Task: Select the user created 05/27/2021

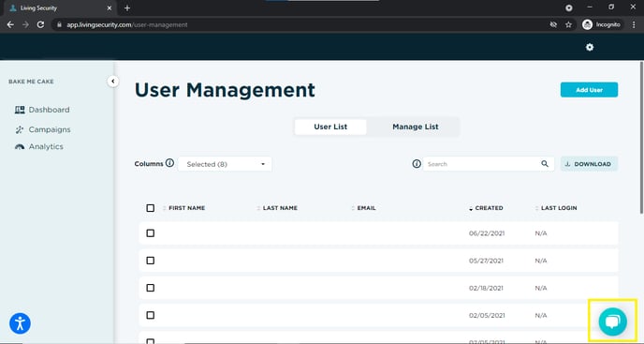Action: (x=151, y=261)
